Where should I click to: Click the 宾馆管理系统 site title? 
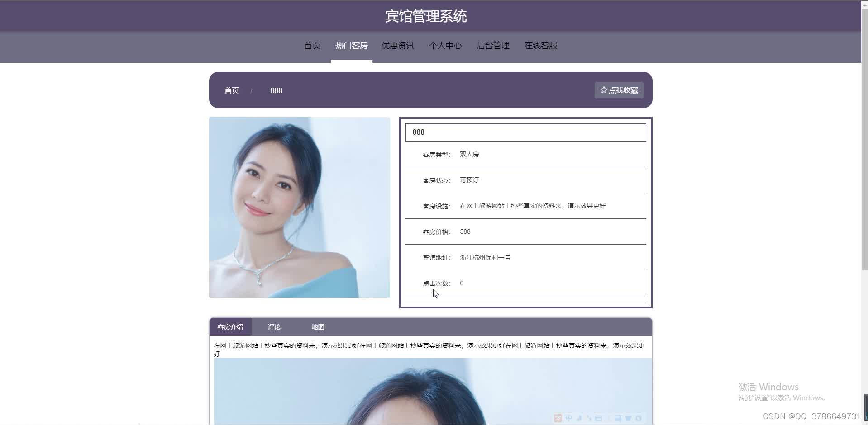coord(426,16)
